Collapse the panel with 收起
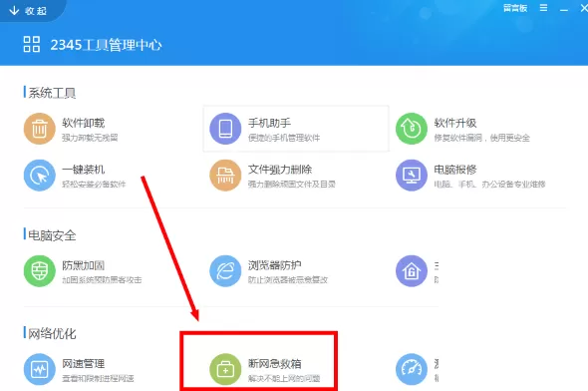The width and height of the screenshot is (588, 391). 28,11
